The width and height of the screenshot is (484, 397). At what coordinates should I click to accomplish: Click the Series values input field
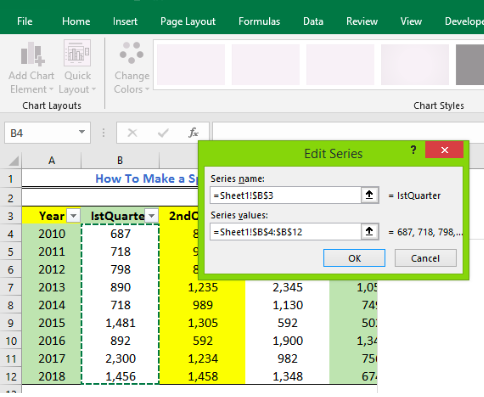pos(286,232)
